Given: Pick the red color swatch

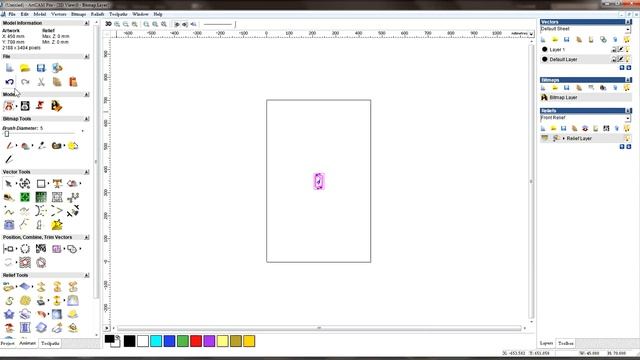Looking at the screenshot, I should point(196,341).
